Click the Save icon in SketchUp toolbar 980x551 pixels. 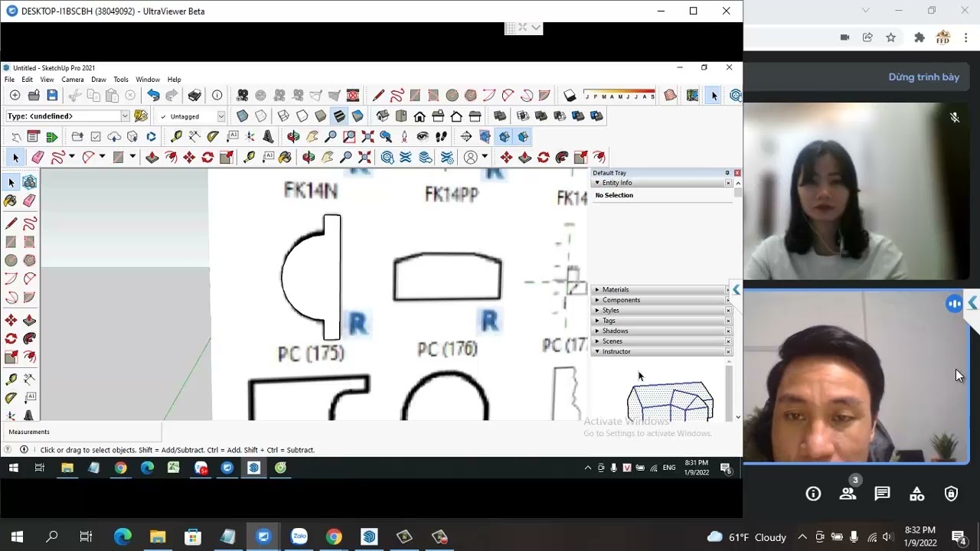pos(52,96)
